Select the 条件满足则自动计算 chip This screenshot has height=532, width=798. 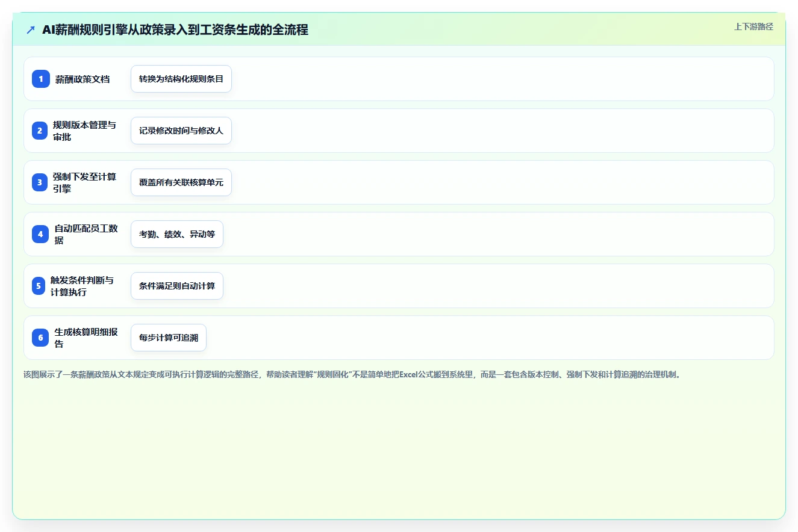click(177, 286)
